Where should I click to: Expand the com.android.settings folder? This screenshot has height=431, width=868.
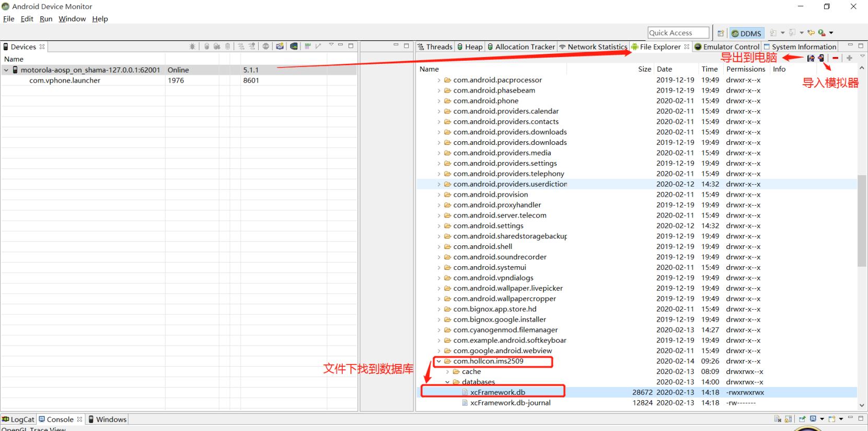[x=439, y=226]
